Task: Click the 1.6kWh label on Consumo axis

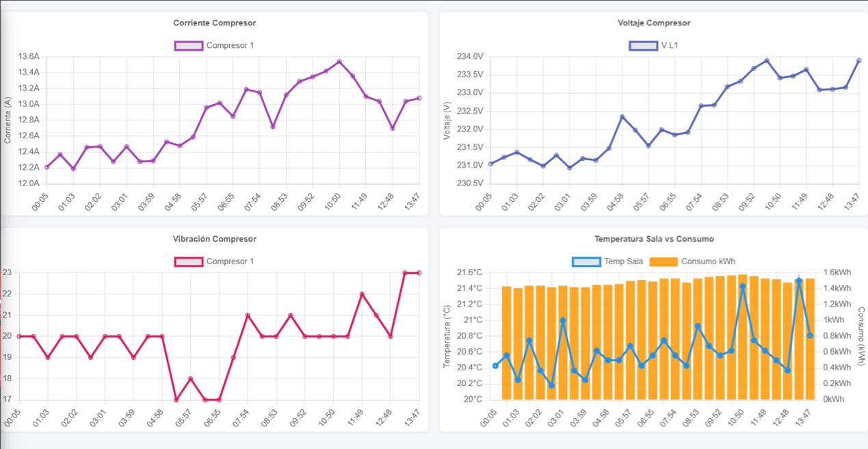Action: tap(837, 272)
